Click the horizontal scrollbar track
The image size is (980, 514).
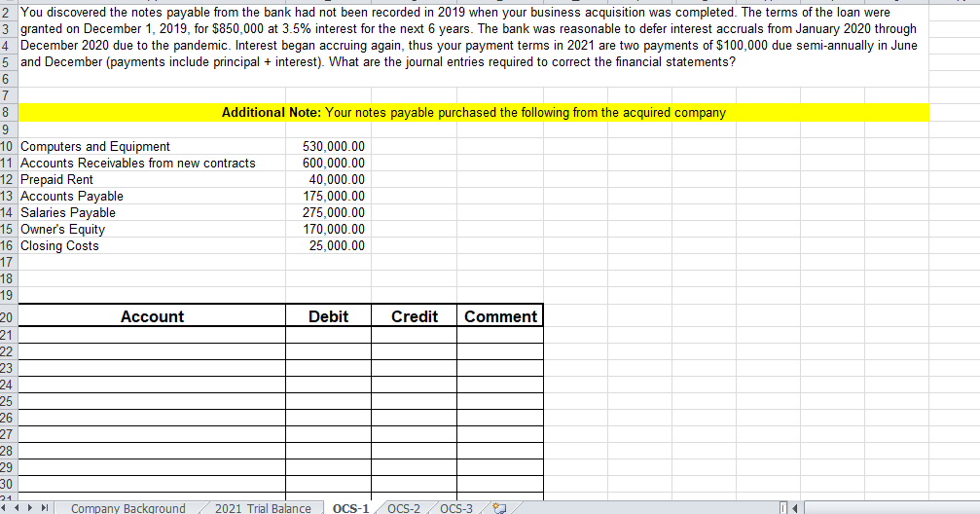click(891, 508)
